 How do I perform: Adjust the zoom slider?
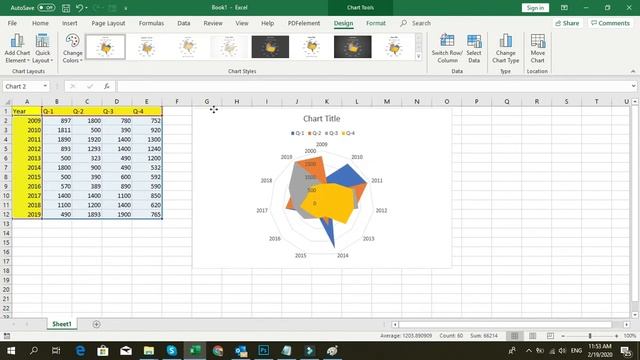click(590, 336)
